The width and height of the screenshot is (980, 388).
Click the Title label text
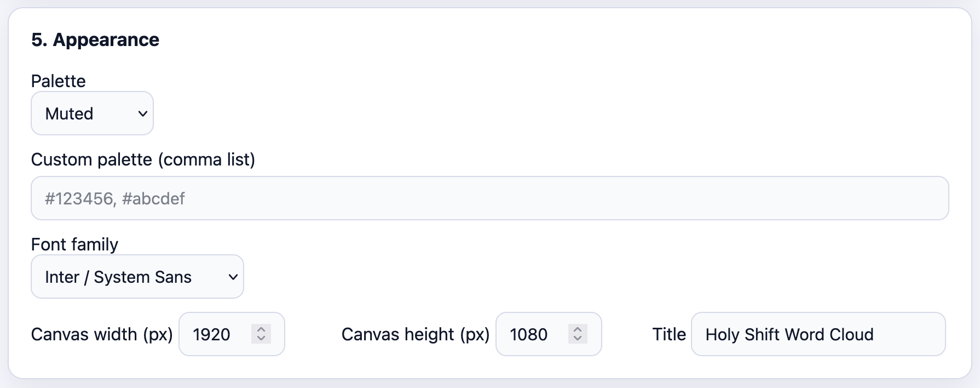pyautogui.click(x=669, y=334)
